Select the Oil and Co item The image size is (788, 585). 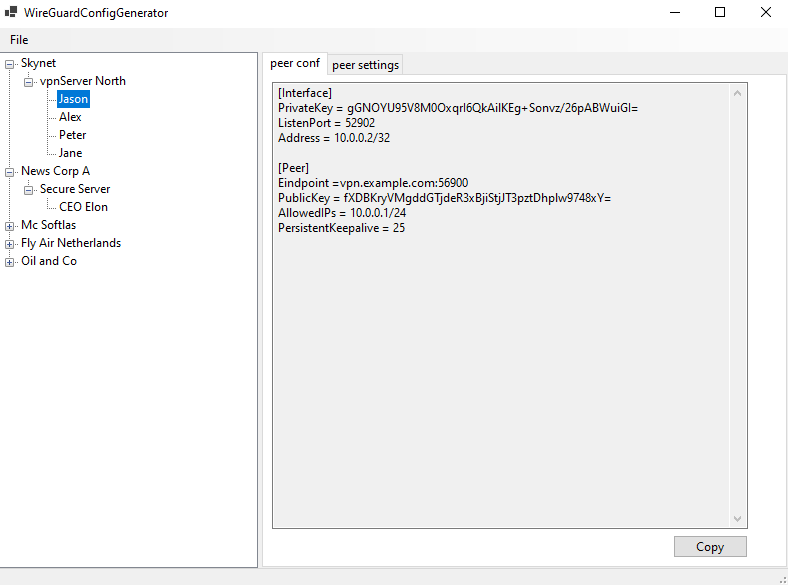(49, 261)
